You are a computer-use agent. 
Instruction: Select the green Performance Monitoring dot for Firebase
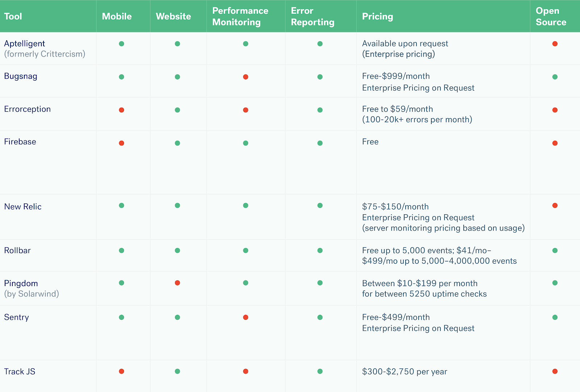(x=246, y=143)
